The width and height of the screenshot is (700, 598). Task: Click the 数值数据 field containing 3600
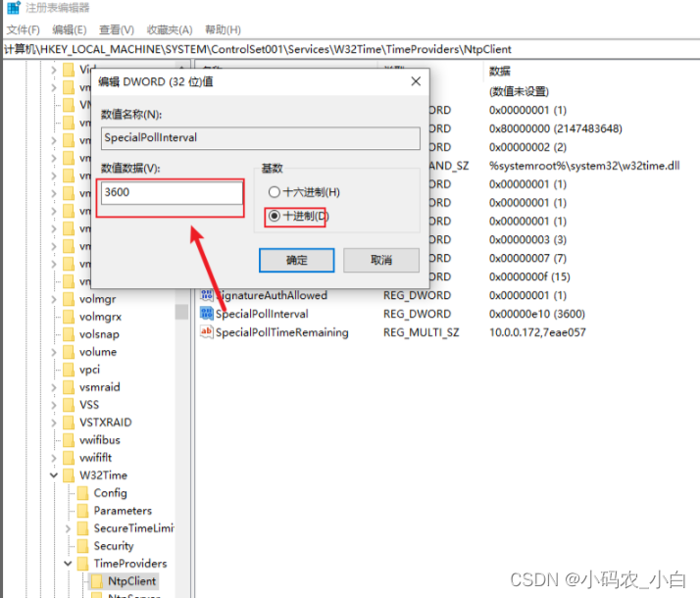(x=172, y=192)
